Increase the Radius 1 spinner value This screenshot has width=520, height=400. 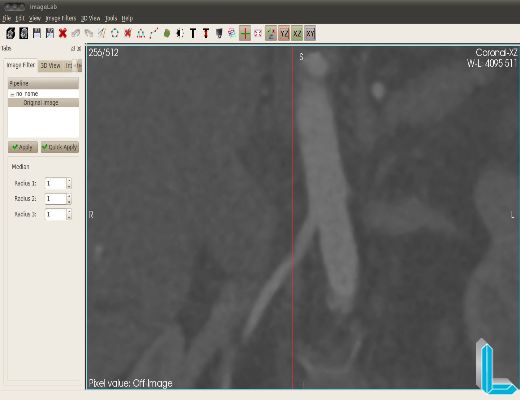[69, 181]
